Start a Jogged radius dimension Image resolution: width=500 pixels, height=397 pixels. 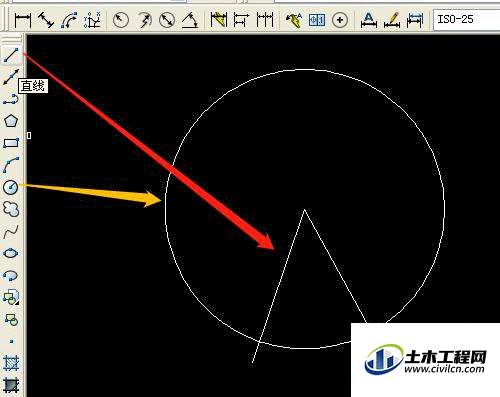coord(144,20)
